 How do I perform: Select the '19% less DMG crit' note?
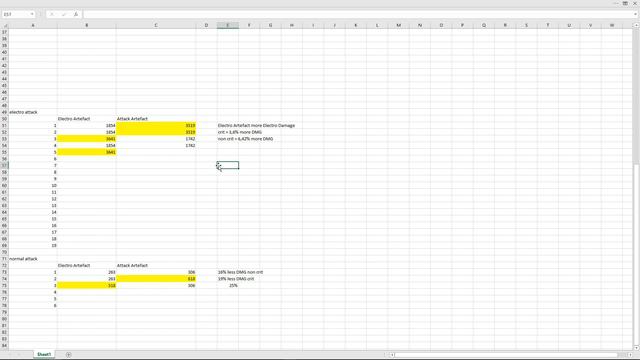tap(236, 279)
